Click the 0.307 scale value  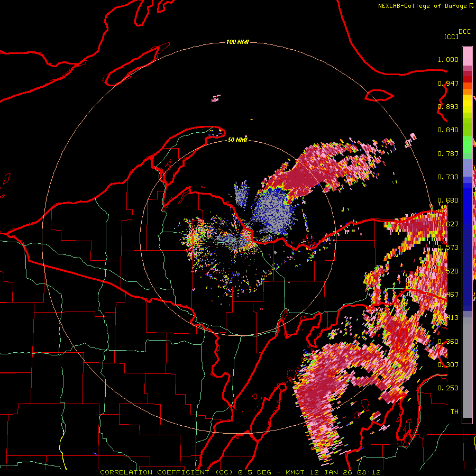click(x=448, y=364)
